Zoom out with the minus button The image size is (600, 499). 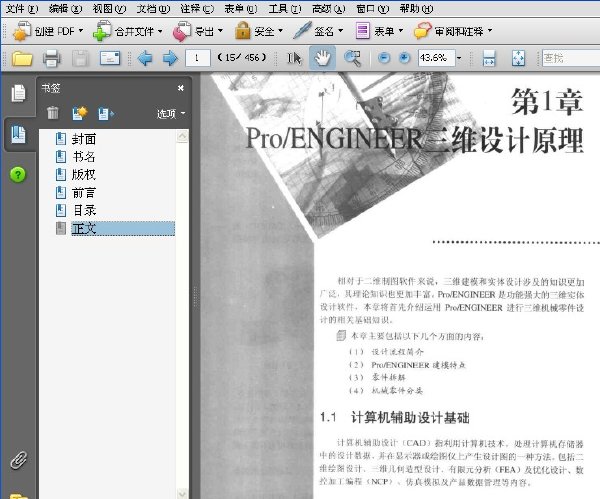[x=384, y=58]
